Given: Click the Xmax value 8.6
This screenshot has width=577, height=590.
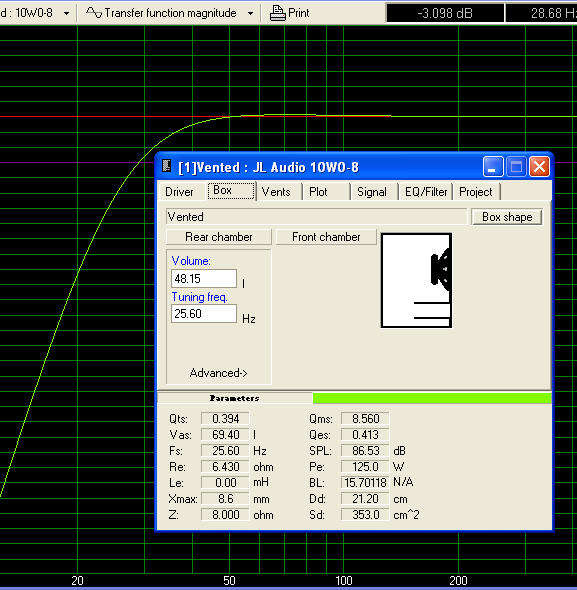Looking at the screenshot, I should [225, 499].
